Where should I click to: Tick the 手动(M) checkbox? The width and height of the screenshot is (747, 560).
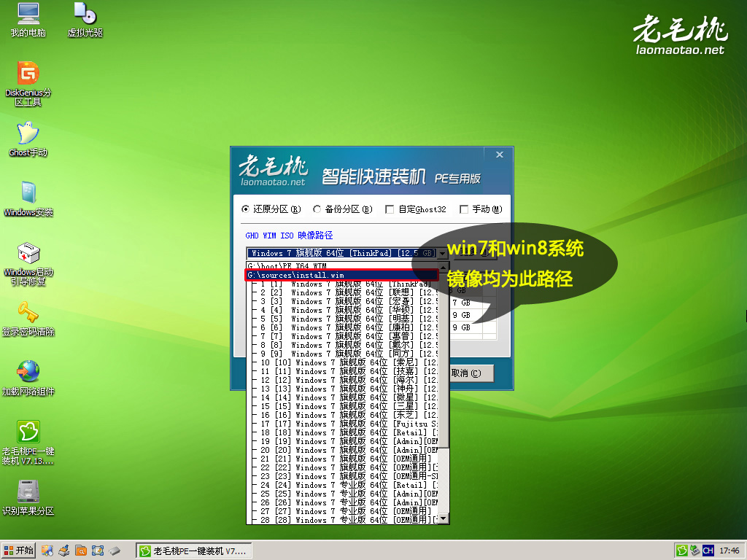pos(464,209)
